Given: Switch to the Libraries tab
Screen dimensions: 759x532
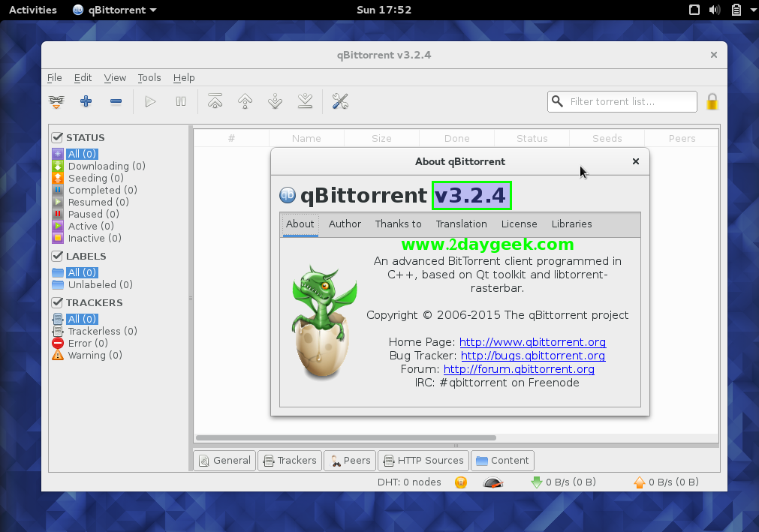Looking at the screenshot, I should coord(571,224).
